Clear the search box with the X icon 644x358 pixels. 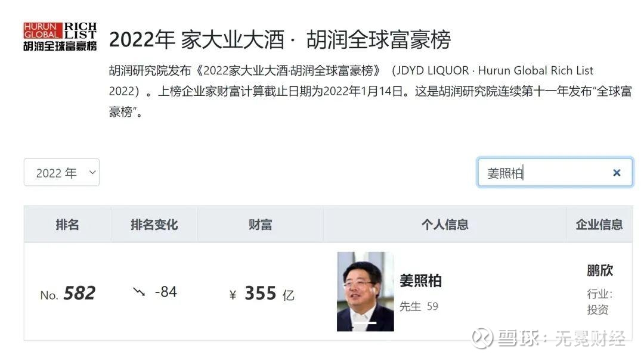point(617,173)
